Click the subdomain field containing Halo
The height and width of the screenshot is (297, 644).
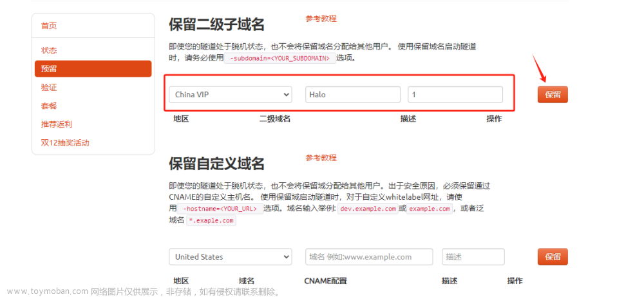pos(353,95)
